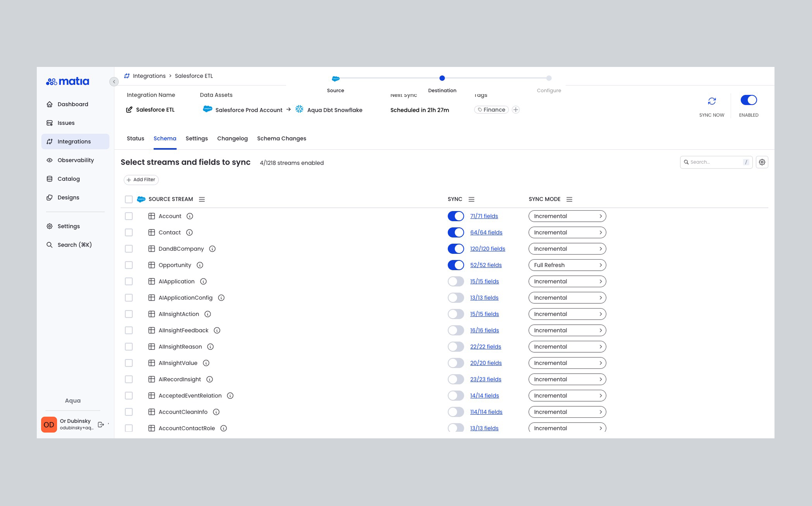Disable sync for the Contact stream
This screenshot has height=506, width=812.
coord(456,232)
